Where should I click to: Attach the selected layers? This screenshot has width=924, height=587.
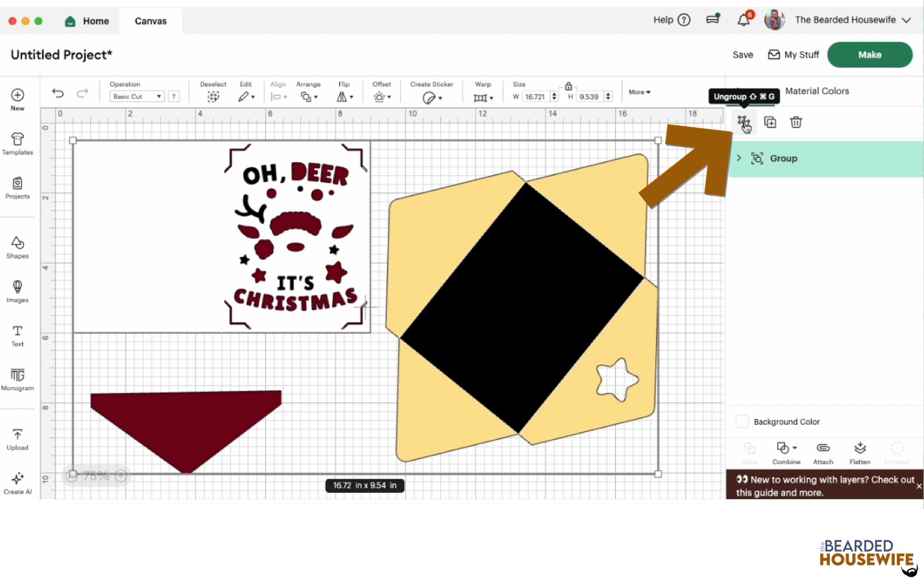[x=823, y=452]
